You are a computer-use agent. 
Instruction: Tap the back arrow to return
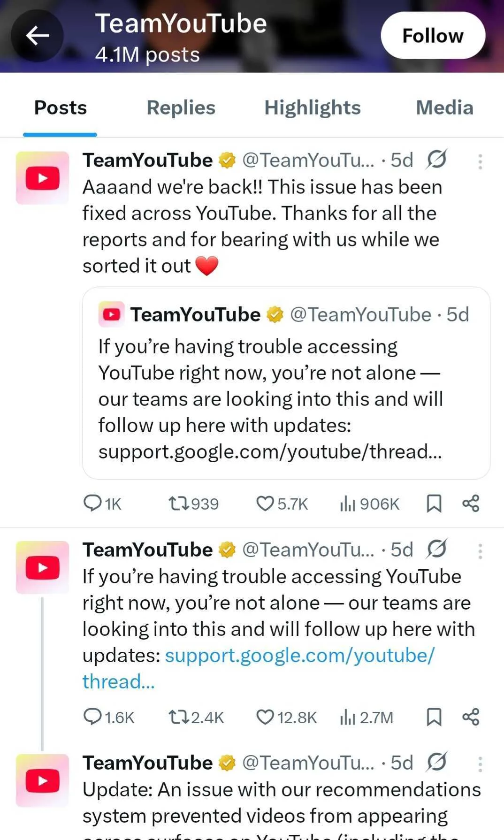37,35
